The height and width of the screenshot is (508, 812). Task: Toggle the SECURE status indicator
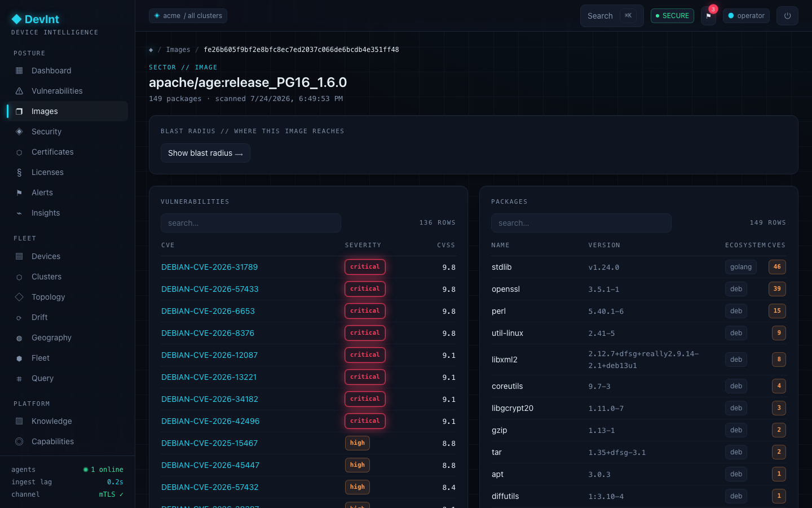click(672, 16)
